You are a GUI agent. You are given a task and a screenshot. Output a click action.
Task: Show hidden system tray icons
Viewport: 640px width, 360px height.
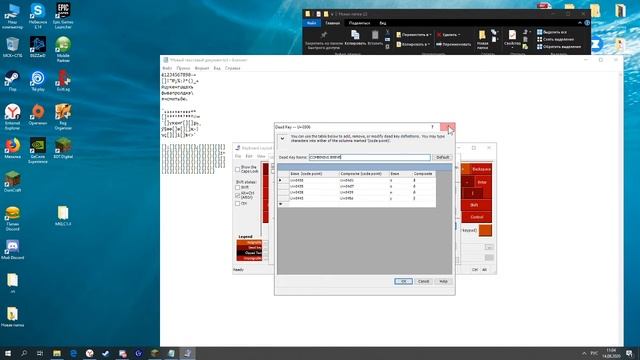(584, 353)
